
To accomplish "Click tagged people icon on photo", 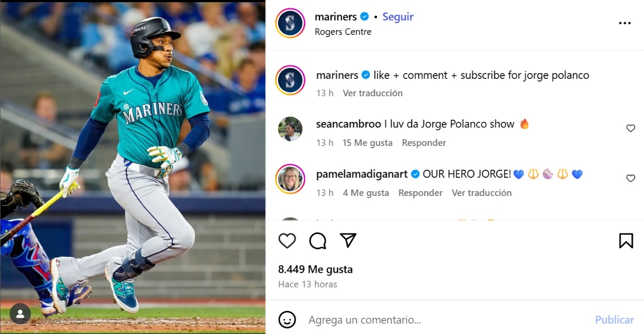I will click(x=20, y=314).
